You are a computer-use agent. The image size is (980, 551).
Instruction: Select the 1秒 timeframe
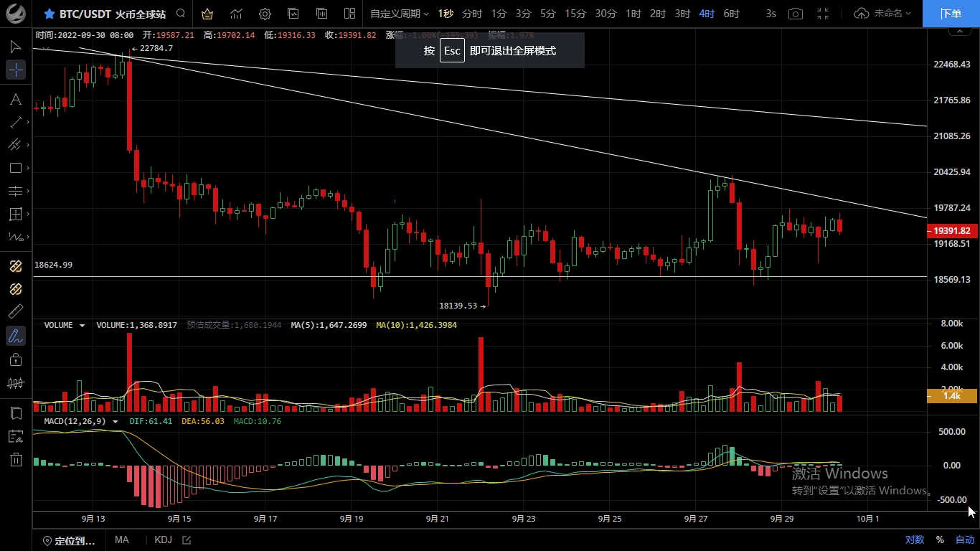click(x=446, y=14)
